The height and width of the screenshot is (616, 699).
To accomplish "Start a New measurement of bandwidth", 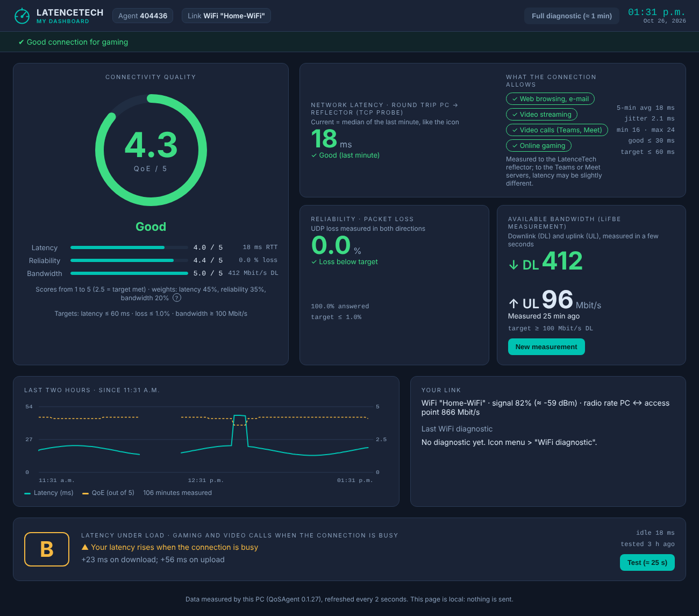I will click(x=546, y=347).
